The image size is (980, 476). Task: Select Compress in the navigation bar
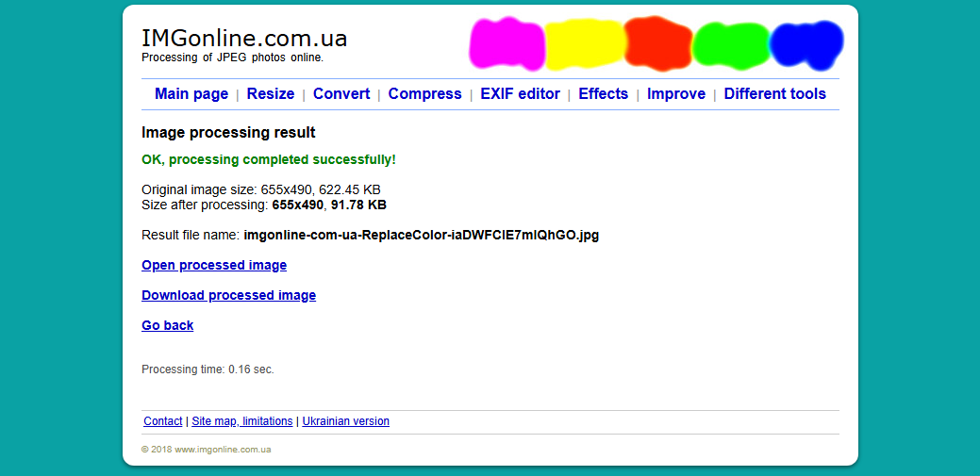[425, 94]
